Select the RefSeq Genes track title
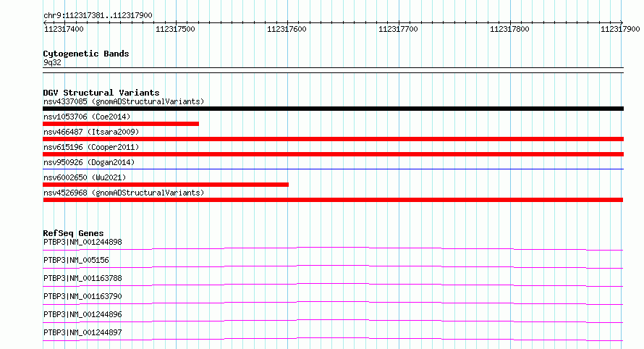This screenshot has height=349, width=644. tap(73, 233)
